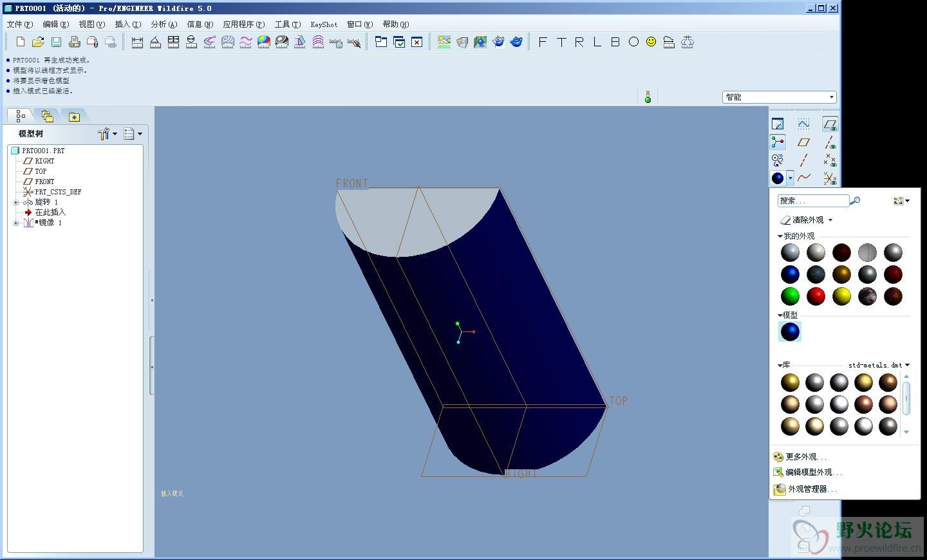Screen dimensions: 927x560
Task: Click the blue appearance sphere button
Action: click(x=778, y=178)
